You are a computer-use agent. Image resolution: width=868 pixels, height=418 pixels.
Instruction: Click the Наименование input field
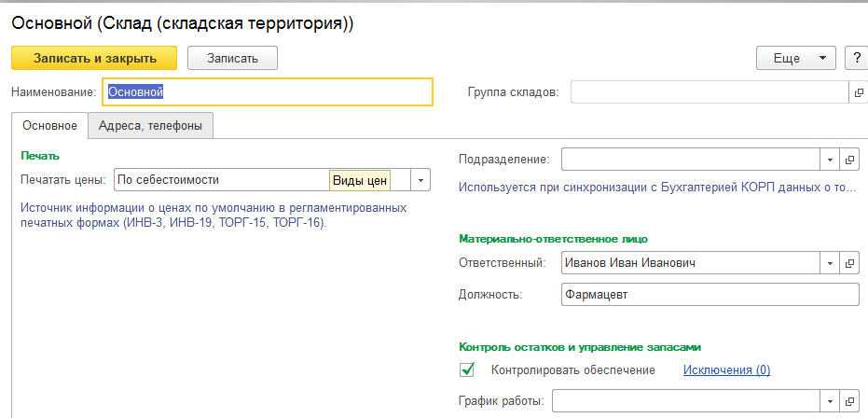268,92
